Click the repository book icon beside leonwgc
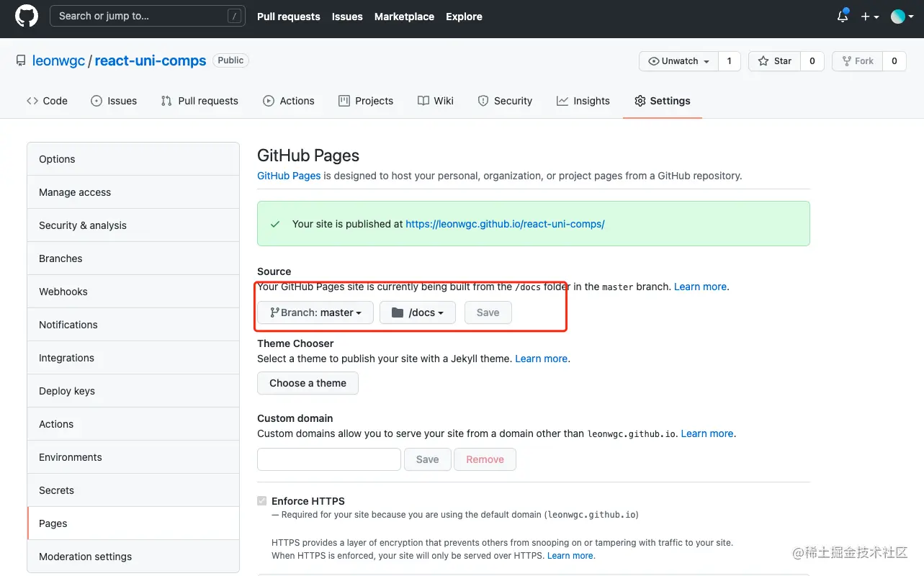924x576 pixels. pos(20,60)
